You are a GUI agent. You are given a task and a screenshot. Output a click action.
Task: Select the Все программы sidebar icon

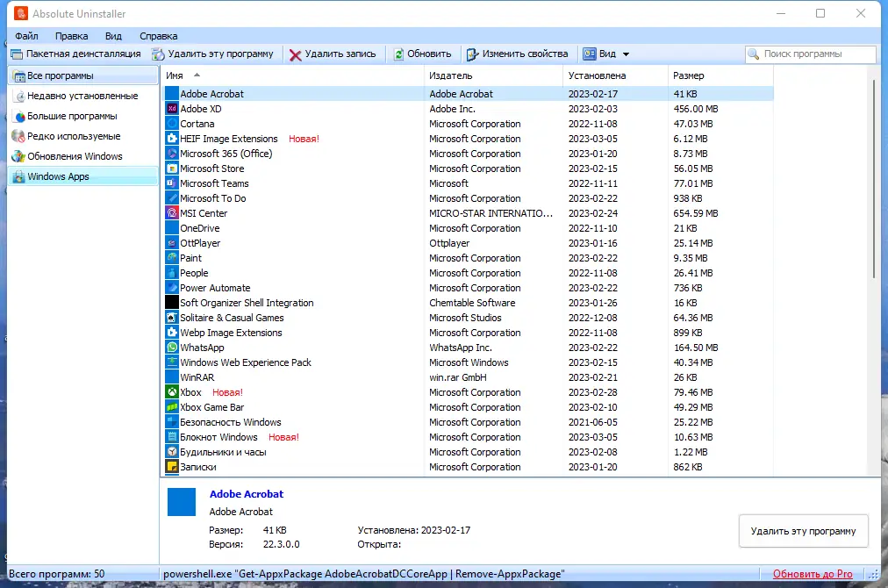tap(19, 75)
